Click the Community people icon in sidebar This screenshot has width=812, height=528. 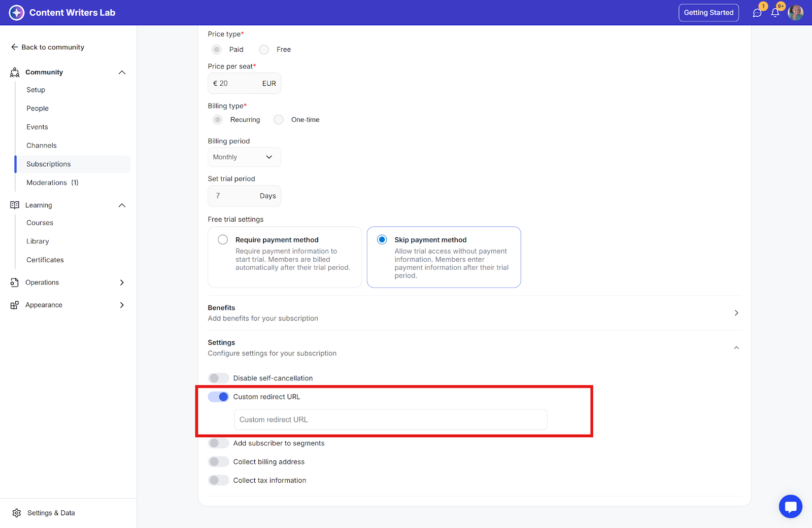(x=15, y=73)
